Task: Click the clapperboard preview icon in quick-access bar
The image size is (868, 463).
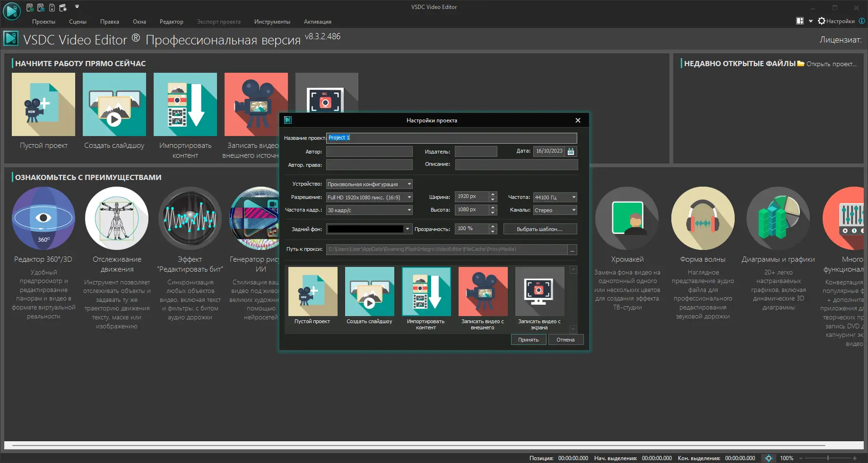Action: coord(63,8)
